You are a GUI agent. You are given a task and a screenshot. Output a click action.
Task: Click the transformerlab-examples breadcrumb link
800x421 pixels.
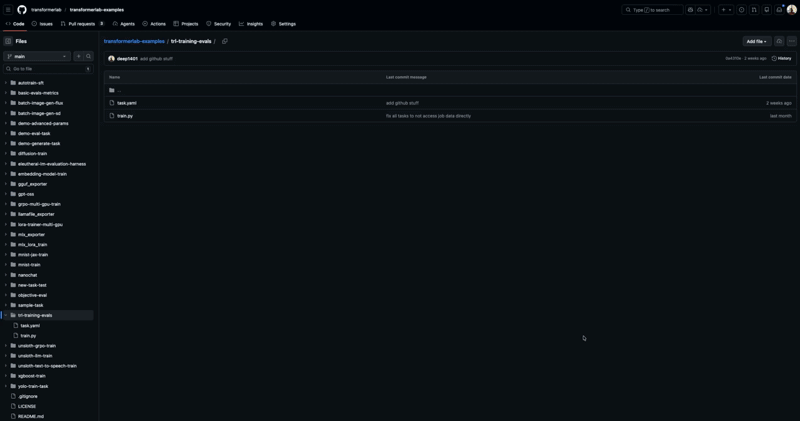tap(134, 41)
